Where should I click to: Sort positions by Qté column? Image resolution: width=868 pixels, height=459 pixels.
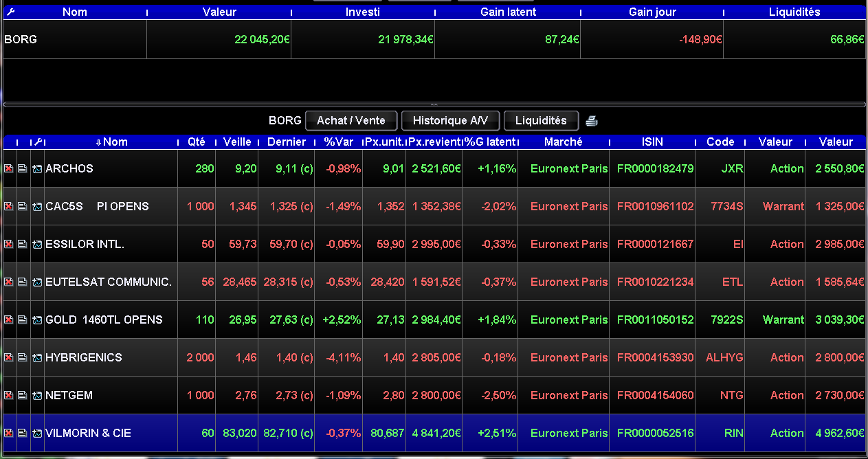pyautogui.click(x=197, y=142)
